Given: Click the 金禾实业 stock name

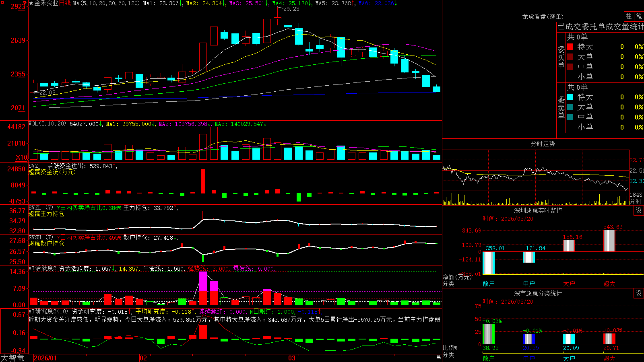Looking at the screenshot, I should click(x=46, y=3).
